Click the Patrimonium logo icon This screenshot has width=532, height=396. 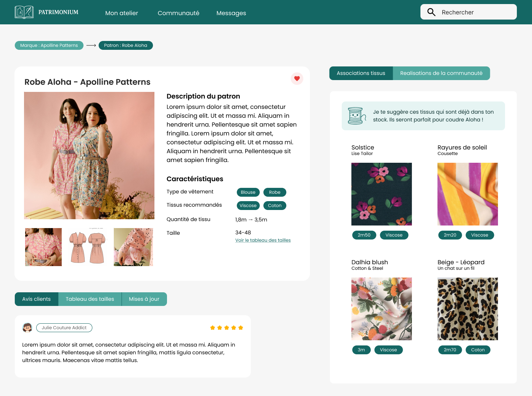tap(24, 12)
